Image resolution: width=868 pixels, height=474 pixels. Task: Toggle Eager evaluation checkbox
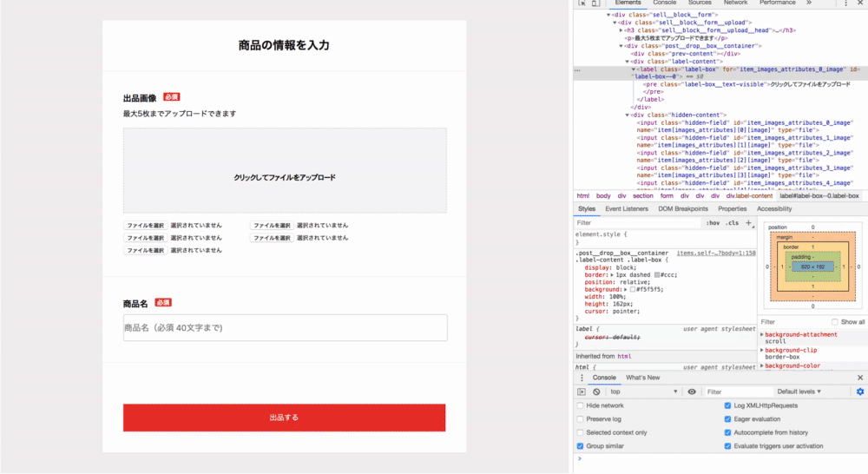[727, 419]
